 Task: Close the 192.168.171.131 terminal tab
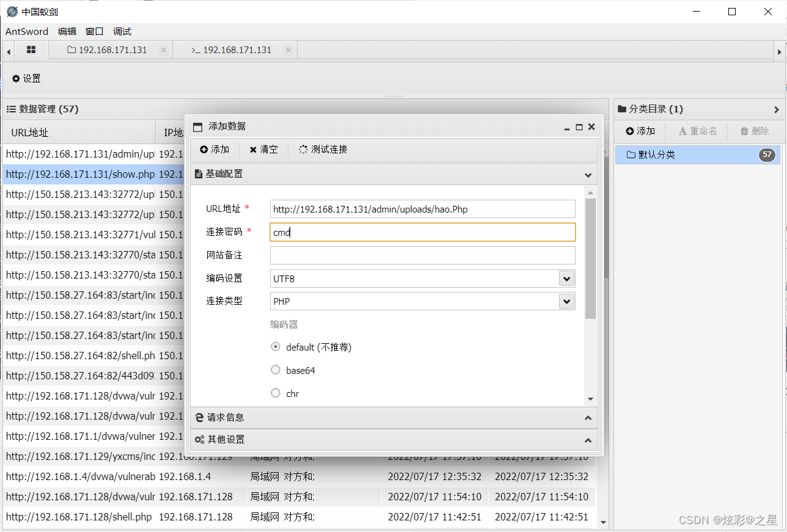point(288,50)
